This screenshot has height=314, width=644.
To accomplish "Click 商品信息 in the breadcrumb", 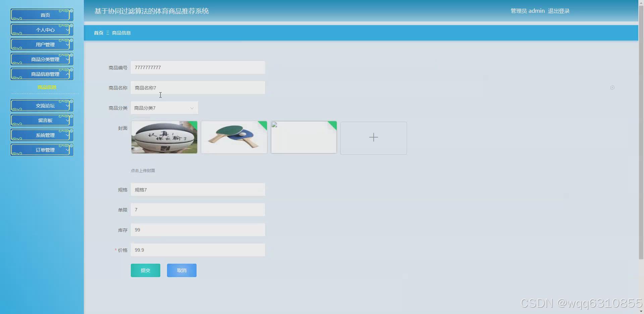I will [121, 33].
